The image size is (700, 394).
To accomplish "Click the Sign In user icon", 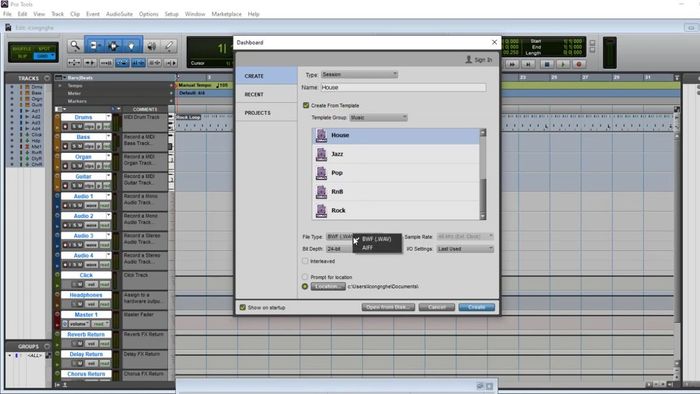I will [x=468, y=59].
